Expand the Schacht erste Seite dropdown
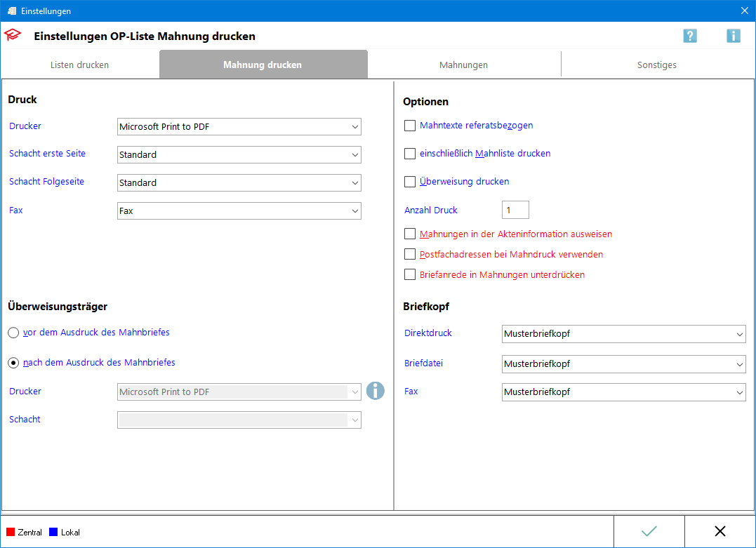Viewport: 756px width, 548px height. pyautogui.click(x=239, y=155)
